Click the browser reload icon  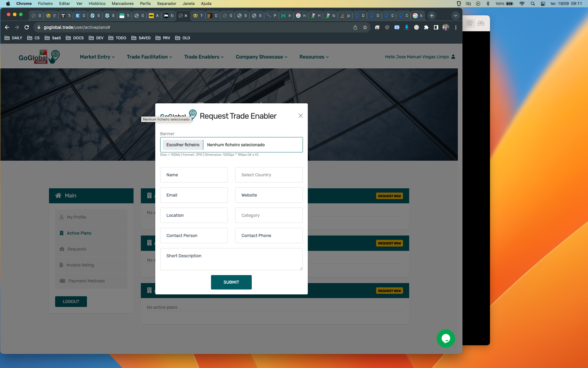tap(27, 27)
